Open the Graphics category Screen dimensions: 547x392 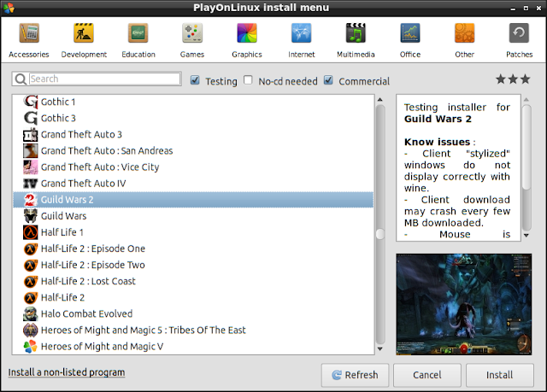coord(247,40)
